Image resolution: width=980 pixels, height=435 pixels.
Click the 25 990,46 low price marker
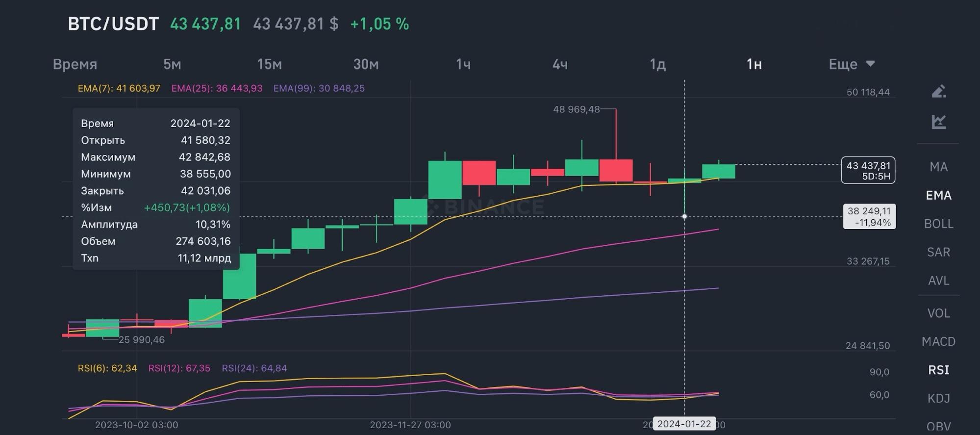[142, 339]
